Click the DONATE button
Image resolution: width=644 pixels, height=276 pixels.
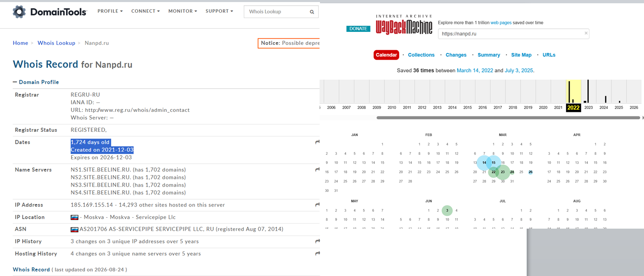(x=358, y=29)
